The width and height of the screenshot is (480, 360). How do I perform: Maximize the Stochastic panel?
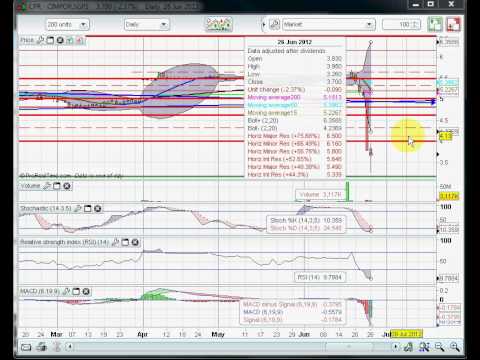click(x=87, y=209)
